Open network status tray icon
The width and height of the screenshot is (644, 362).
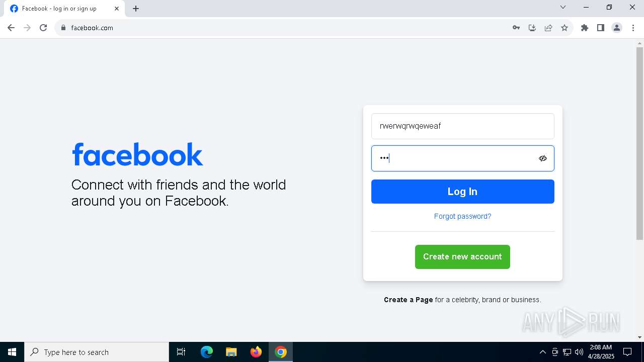567,352
